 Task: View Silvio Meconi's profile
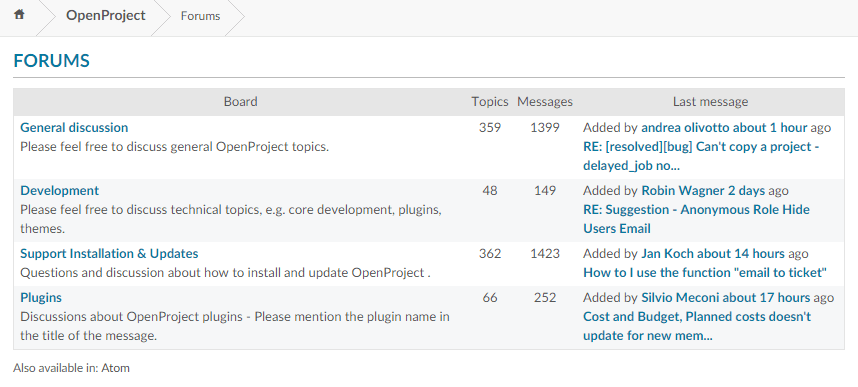tap(680, 298)
